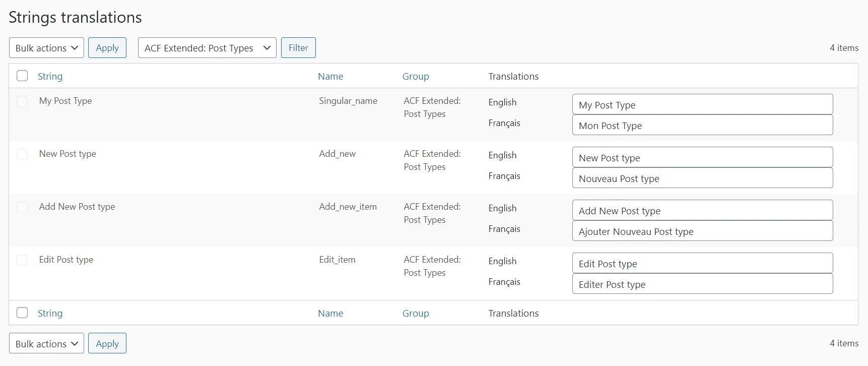Toggle checkbox beside Add New Post type

click(22, 207)
